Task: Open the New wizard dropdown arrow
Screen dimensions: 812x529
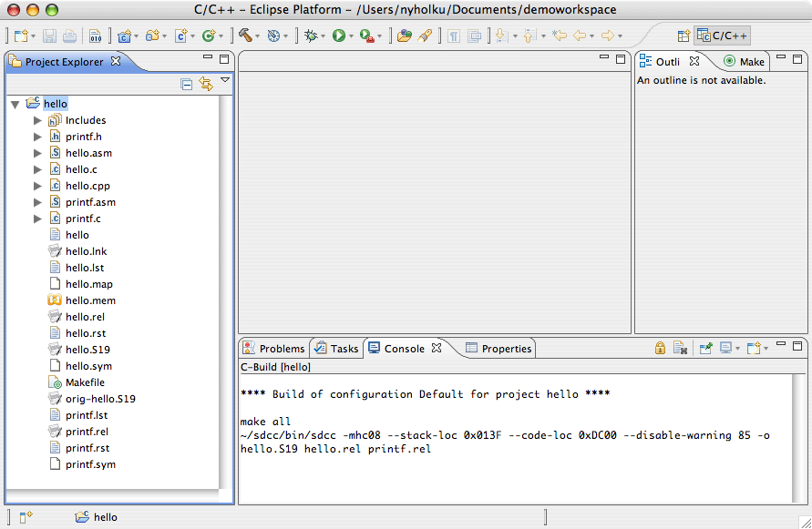Action: pos(33,36)
